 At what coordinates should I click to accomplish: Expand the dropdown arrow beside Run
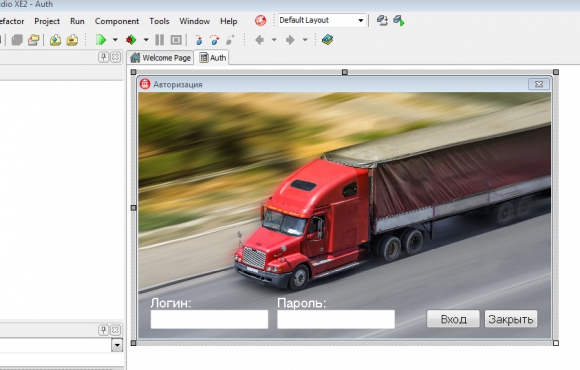click(x=115, y=40)
